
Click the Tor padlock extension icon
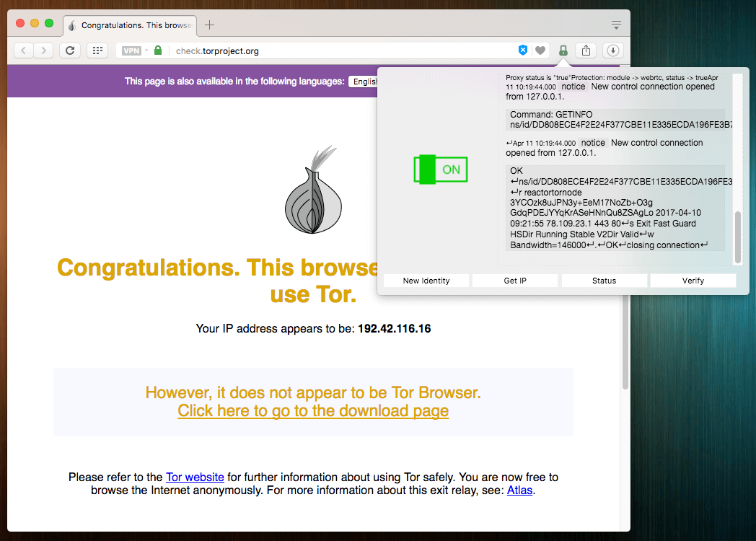click(563, 50)
